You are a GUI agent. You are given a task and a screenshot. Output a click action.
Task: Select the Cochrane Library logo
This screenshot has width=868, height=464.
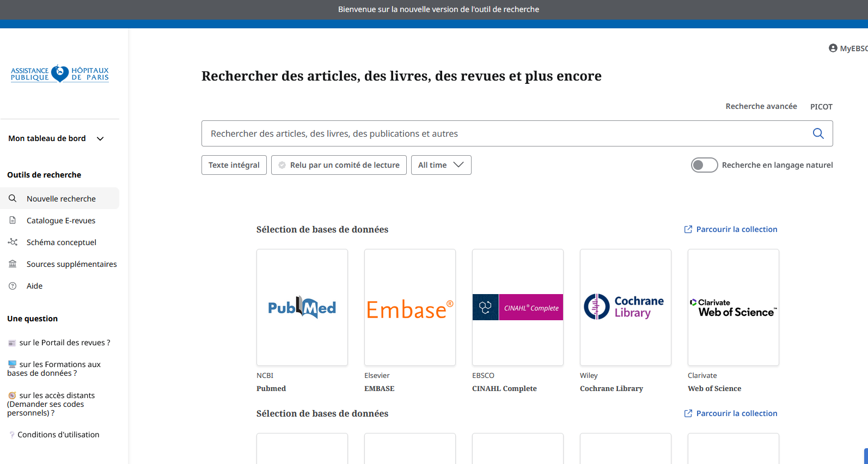(625, 307)
